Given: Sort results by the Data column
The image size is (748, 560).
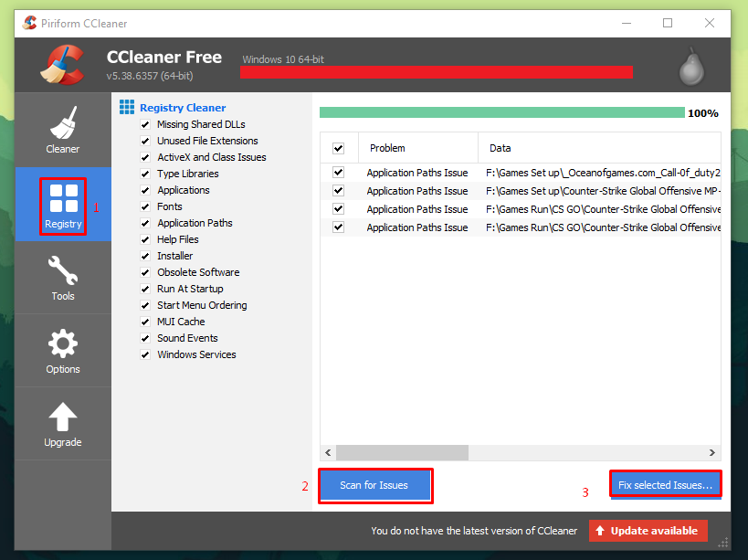Looking at the screenshot, I should [600, 148].
